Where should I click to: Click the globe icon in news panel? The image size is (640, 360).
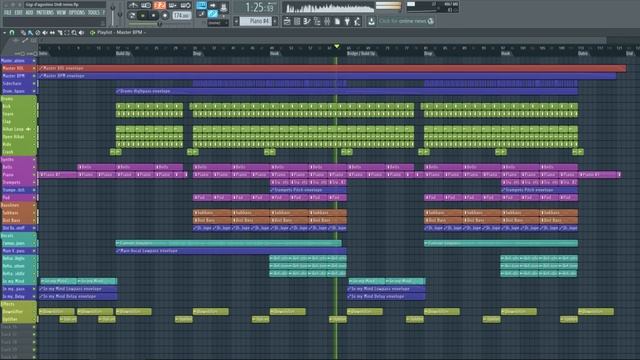point(431,21)
